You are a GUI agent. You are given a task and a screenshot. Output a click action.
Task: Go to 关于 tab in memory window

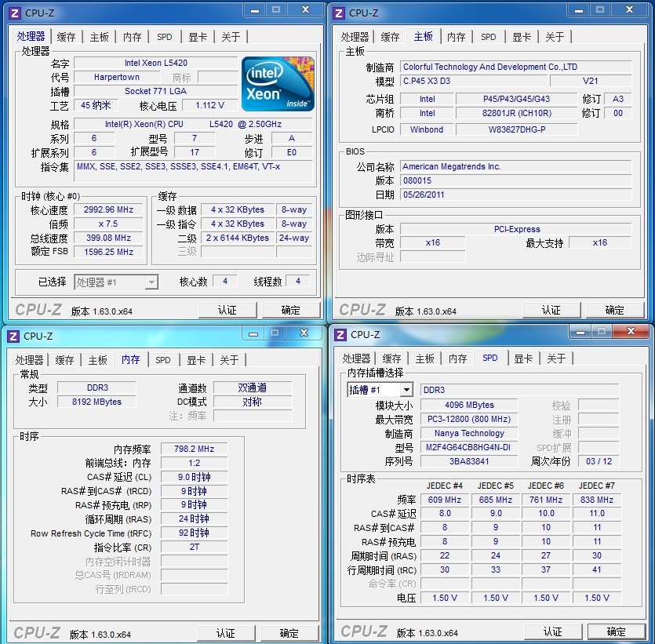coord(229,360)
